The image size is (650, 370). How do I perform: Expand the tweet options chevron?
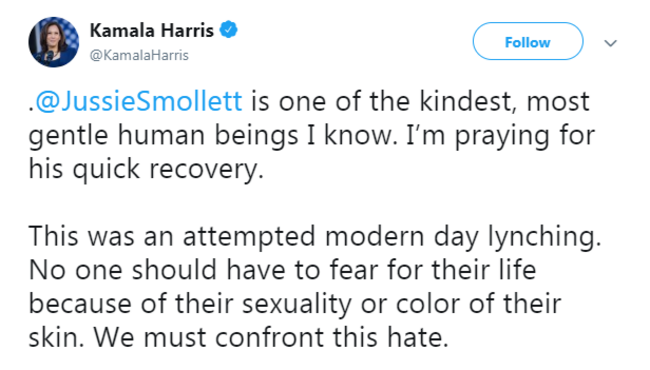click(x=610, y=43)
